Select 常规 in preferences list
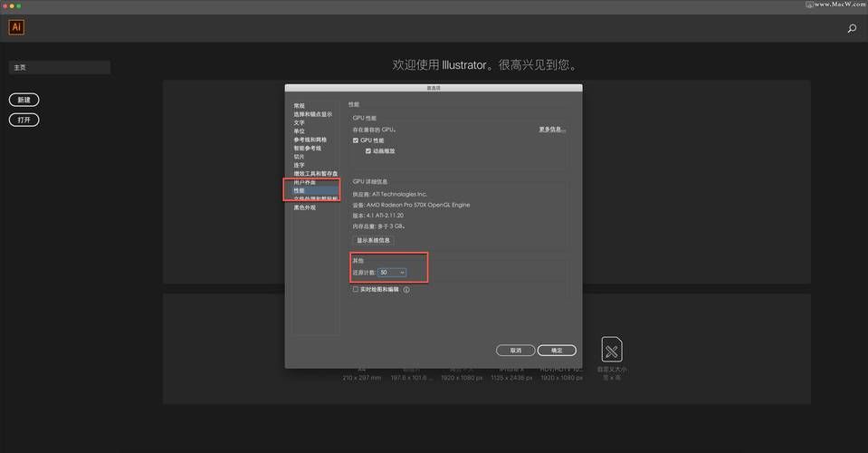868x453 pixels. (x=299, y=106)
